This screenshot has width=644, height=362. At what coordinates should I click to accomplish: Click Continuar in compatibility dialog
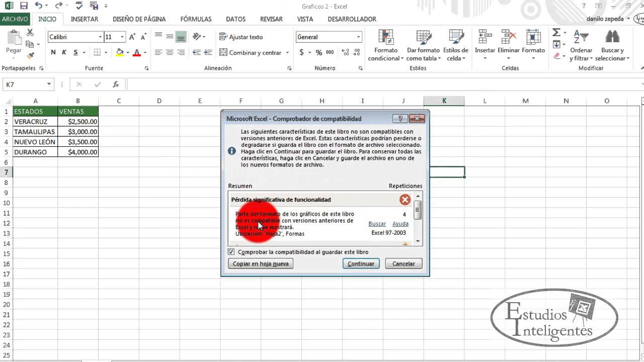[361, 263]
